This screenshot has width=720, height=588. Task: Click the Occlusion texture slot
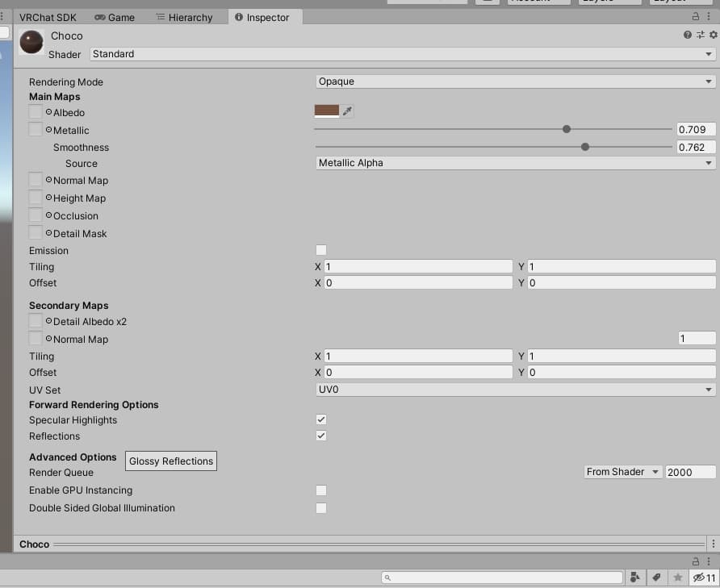pos(36,215)
